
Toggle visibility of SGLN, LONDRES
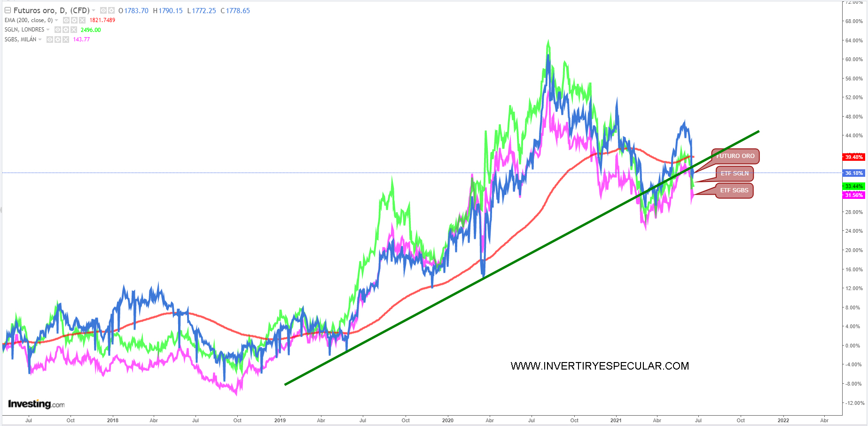[58, 30]
